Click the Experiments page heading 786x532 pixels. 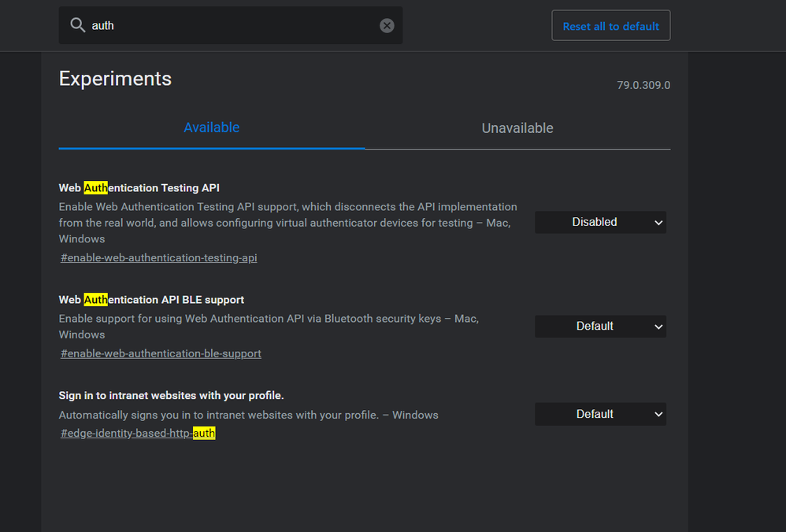tap(115, 79)
